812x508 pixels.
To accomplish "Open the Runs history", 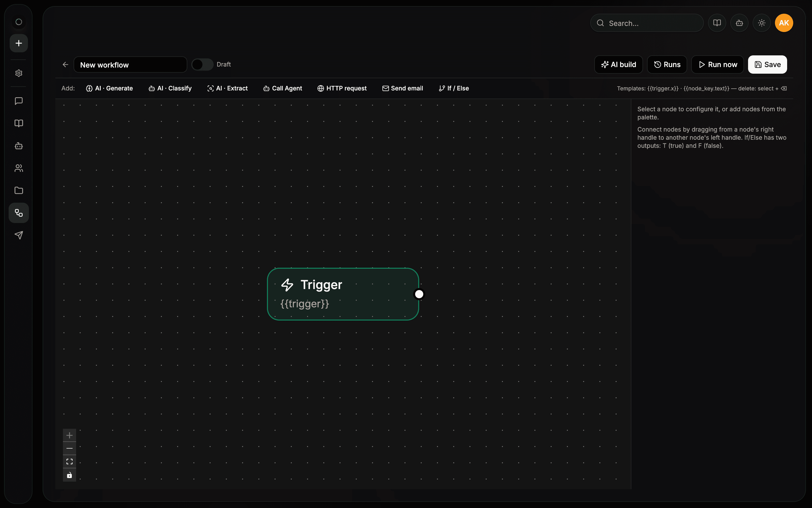I will [x=667, y=65].
